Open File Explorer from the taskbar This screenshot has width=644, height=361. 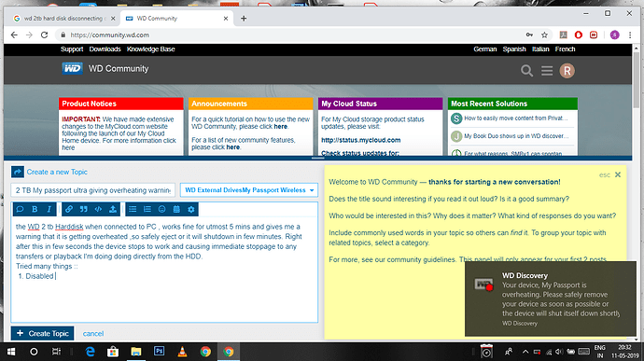[x=136, y=352]
